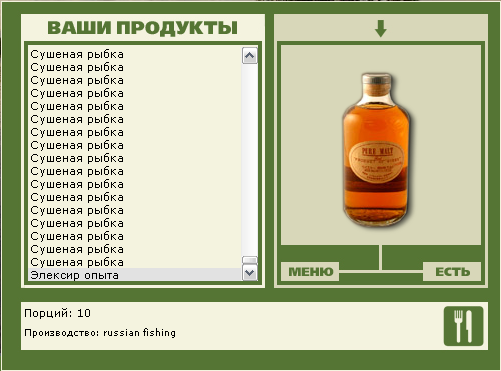Click the product list scrollbar thumb
Screen dimensions: 501x371
pyautogui.click(x=250, y=261)
